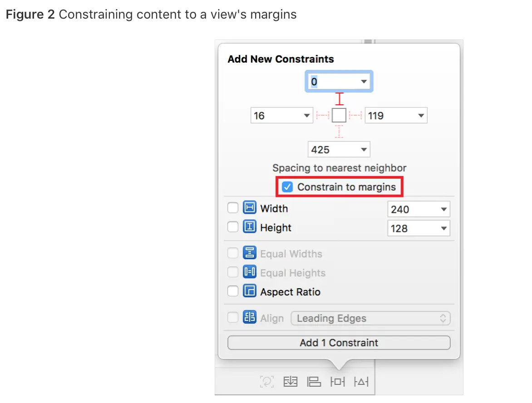Click inside the top spacing field showing 0
532x403 pixels.
click(331, 81)
